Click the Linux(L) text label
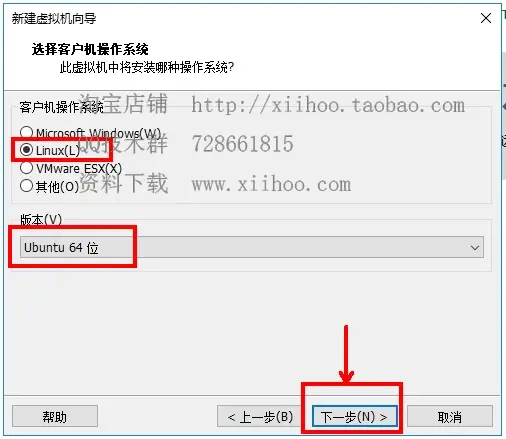The image size is (506, 439). tap(58, 151)
